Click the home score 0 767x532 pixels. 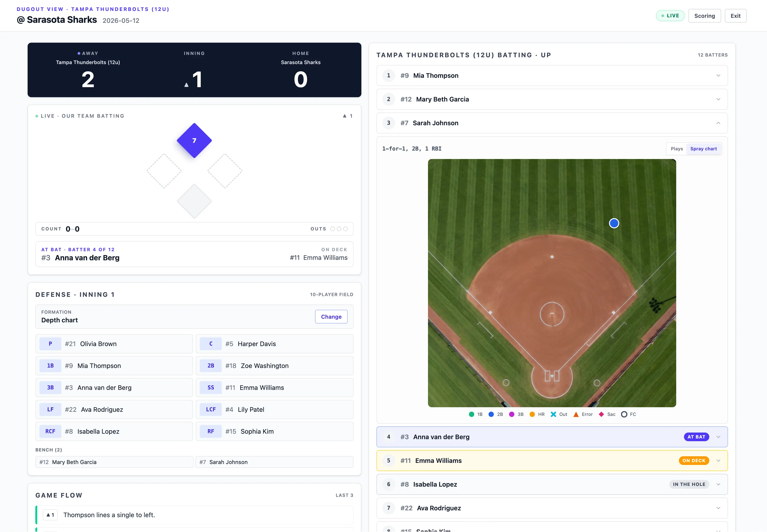(300, 80)
